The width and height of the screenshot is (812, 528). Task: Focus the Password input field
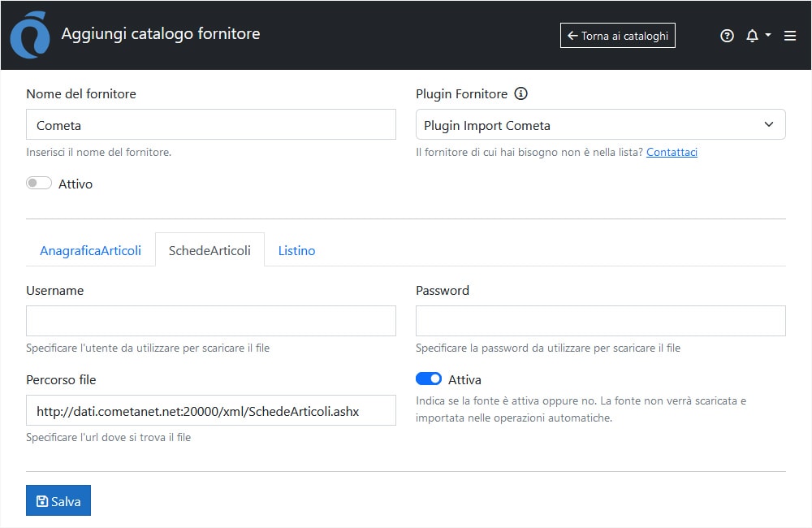600,321
